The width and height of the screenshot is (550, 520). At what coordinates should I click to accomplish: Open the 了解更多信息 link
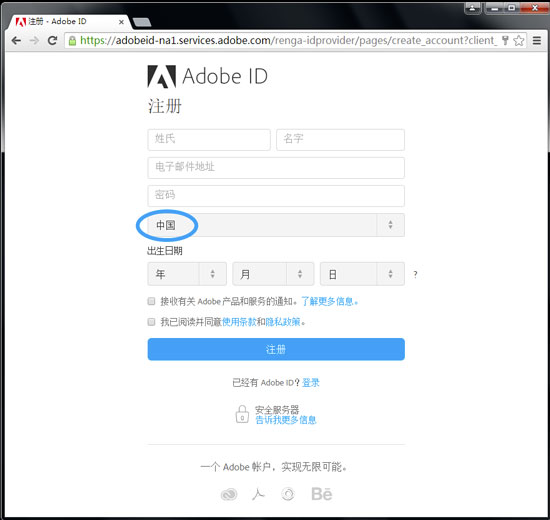pos(330,301)
